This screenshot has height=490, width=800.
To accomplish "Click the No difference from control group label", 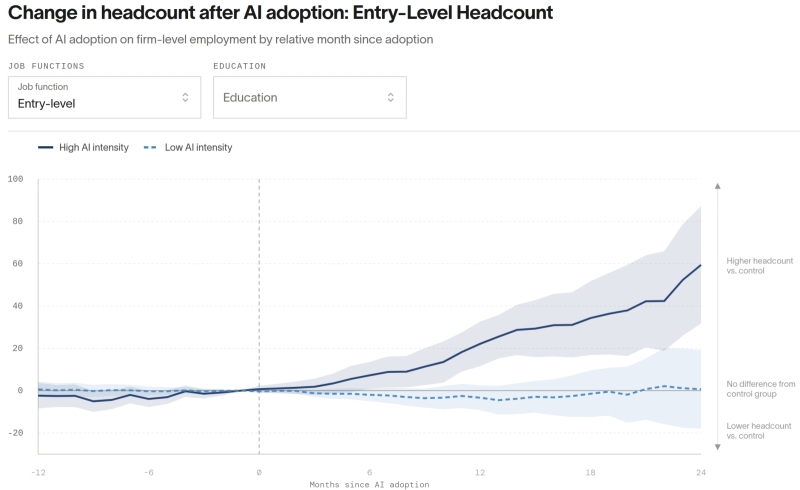I will (761, 389).
